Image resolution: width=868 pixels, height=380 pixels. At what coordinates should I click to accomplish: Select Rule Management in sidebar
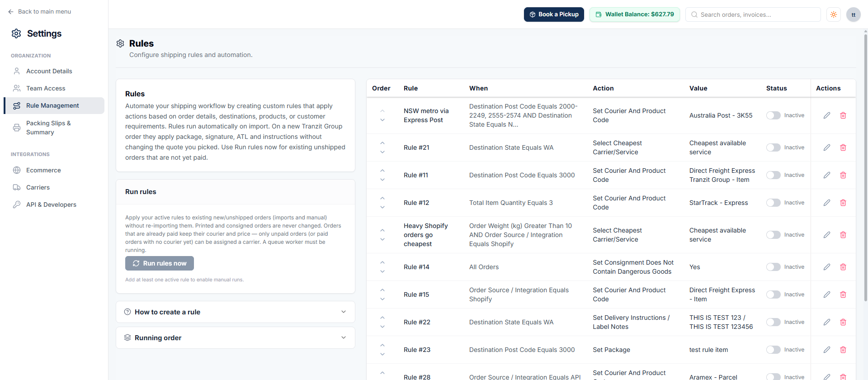[54, 105]
